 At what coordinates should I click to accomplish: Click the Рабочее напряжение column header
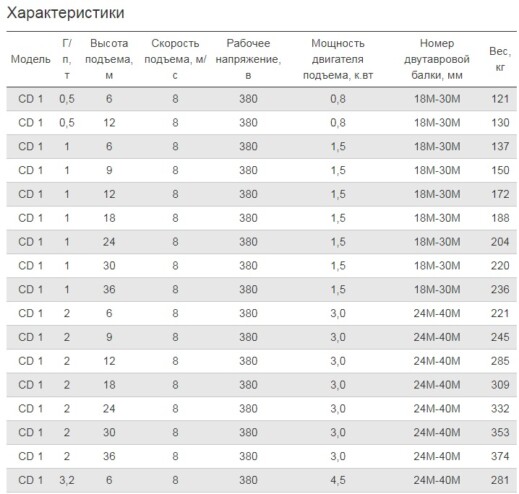[x=248, y=59]
